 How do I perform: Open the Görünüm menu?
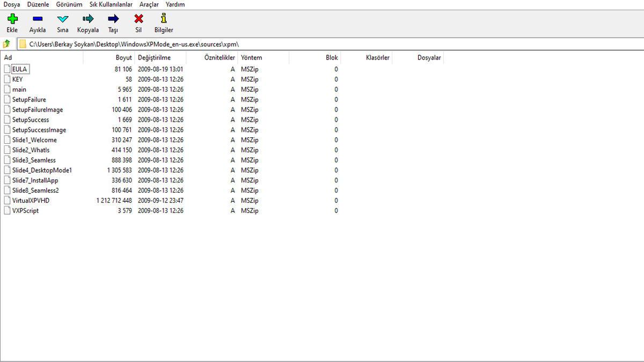tap(69, 4)
